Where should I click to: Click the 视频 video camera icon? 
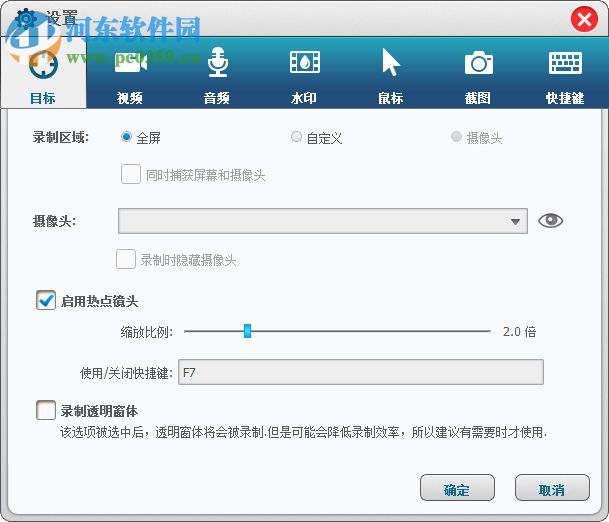pyautogui.click(x=130, y=62)
